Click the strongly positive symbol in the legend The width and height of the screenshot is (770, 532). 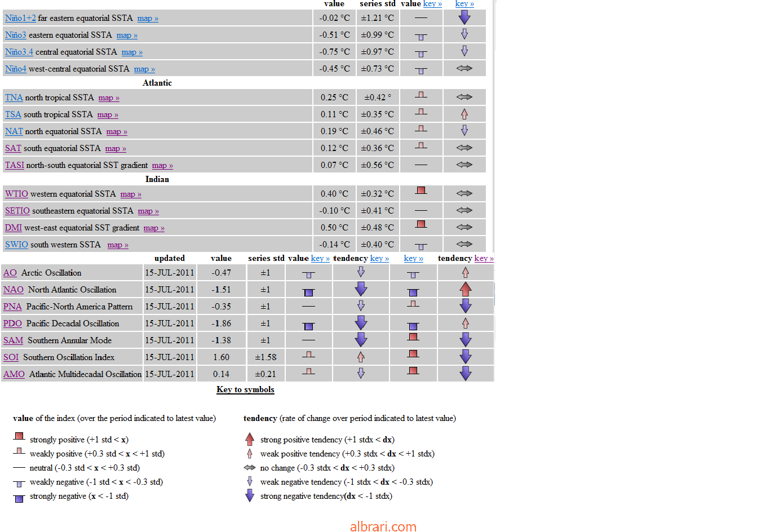pos(19,437)
